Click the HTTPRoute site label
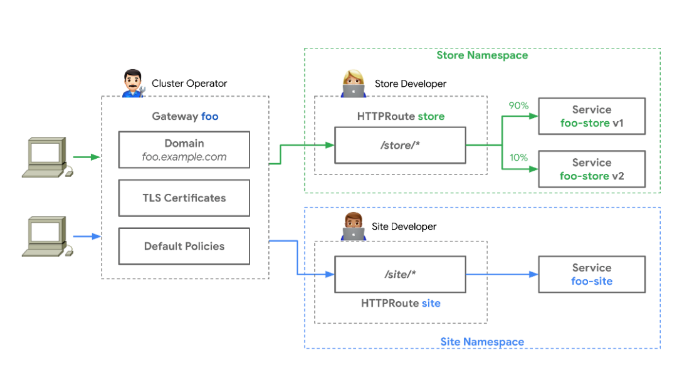679x384 pixels. click(401, 303)
